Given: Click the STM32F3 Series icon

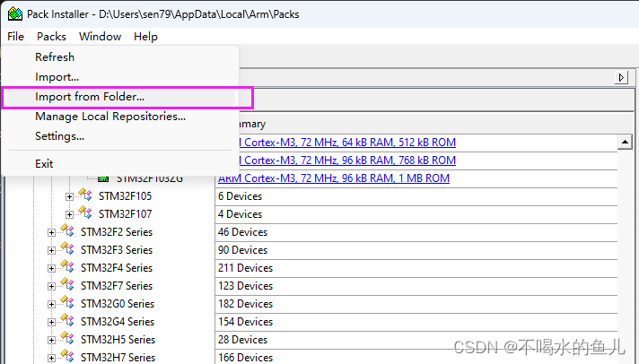Looking at the screenshot, I should [x=67, y=248].
